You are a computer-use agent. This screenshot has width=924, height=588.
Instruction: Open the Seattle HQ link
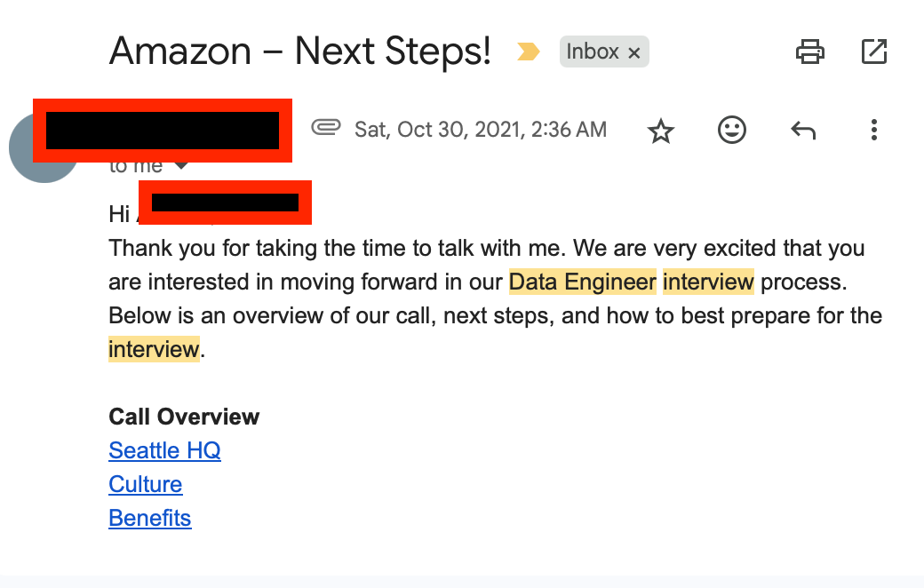pos(164,450)
